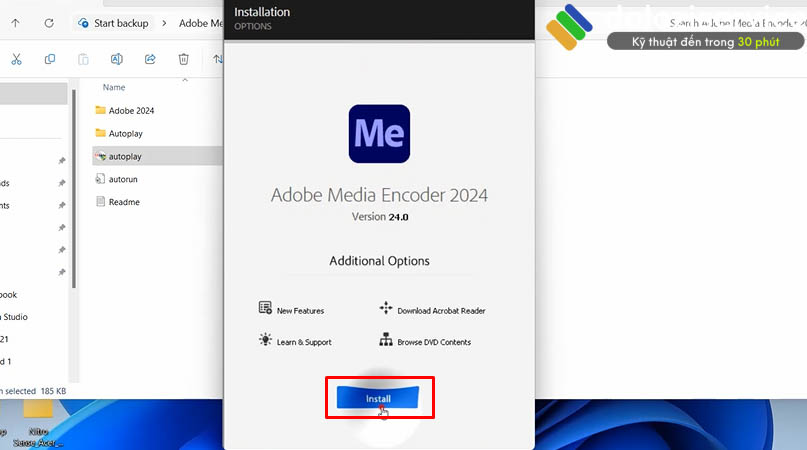Click the Copy icon in Explorer toolbar
Screen dimensions: 807x450
pyautogui.click(x=50, y=59)
